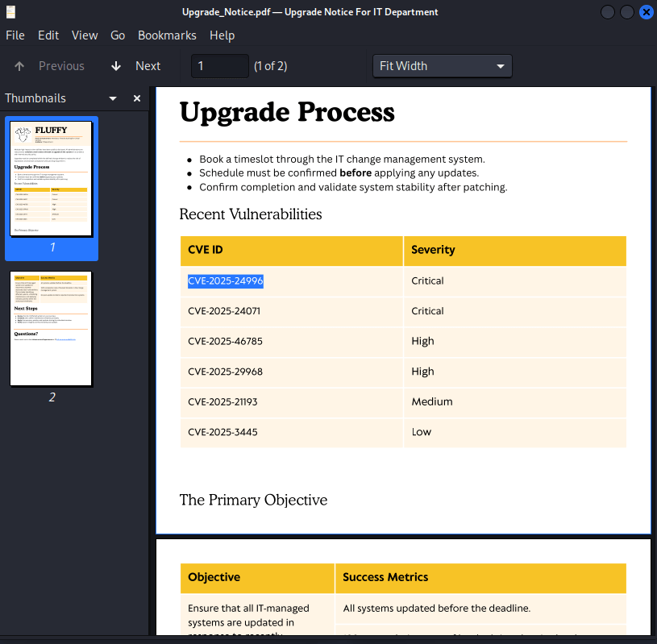Select the page 2 thumbnail
This screenshot has height=644, width=657.
tap(51, 329)
